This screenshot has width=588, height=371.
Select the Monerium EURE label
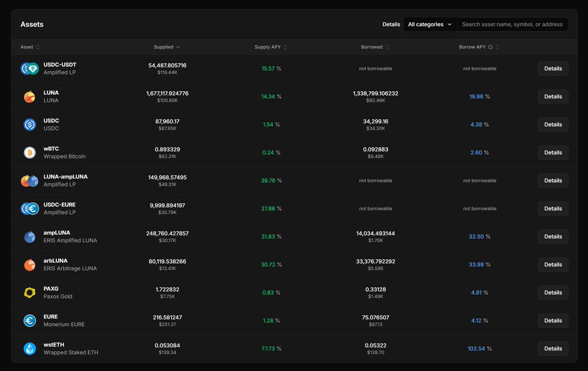64,324
